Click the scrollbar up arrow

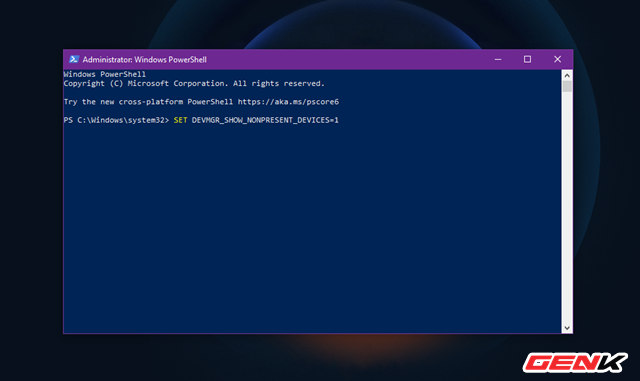(x=567, y=76)
